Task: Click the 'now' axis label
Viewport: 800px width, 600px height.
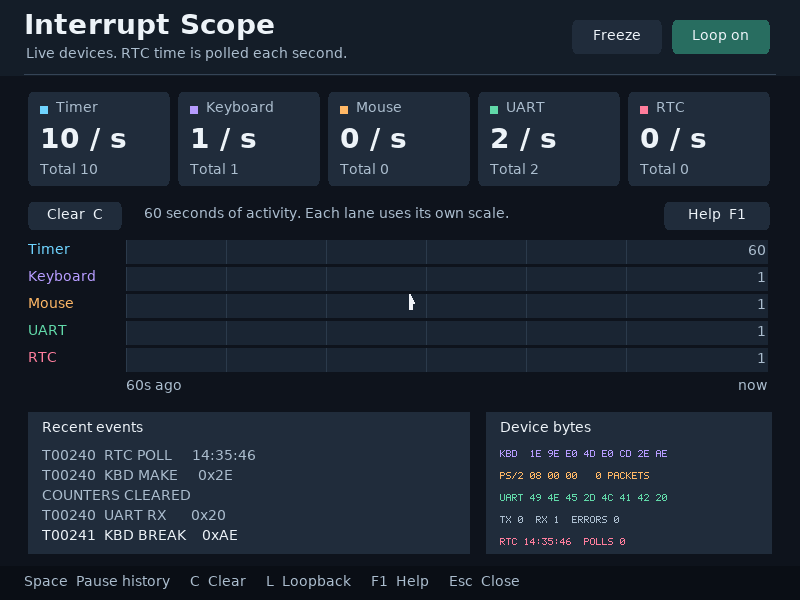Action: [x=753, y=386]
